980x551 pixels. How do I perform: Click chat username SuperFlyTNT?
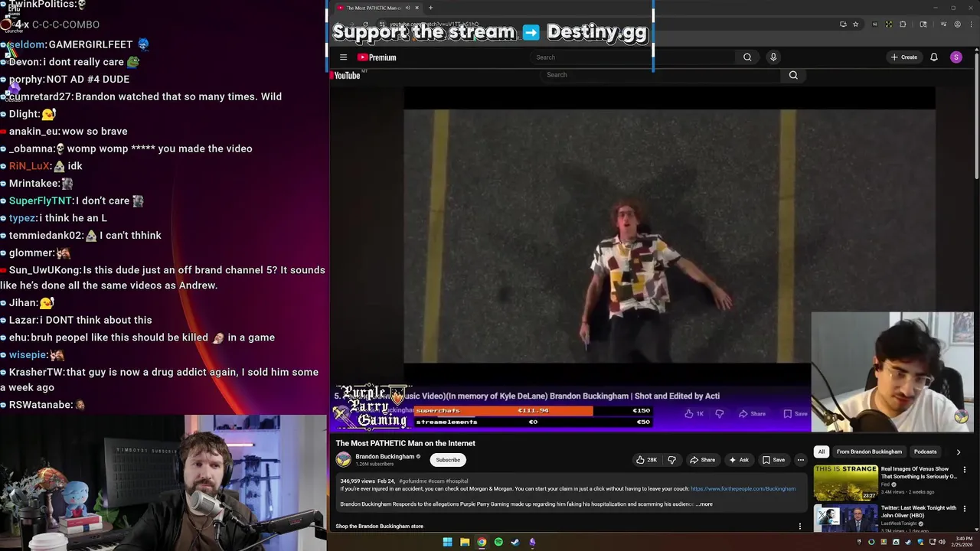41,201
